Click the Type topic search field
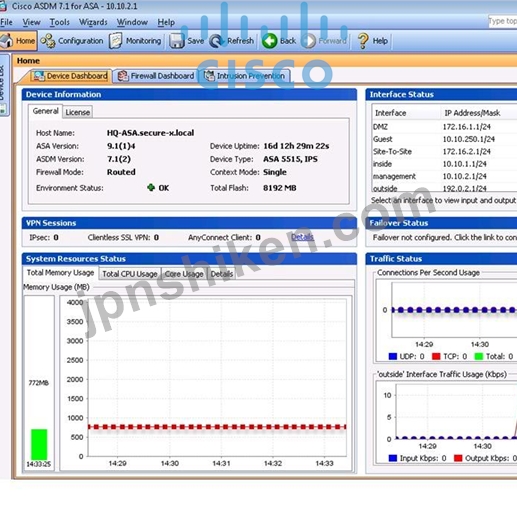Viewport: 517px width, 511px height. tap(502, 21)
